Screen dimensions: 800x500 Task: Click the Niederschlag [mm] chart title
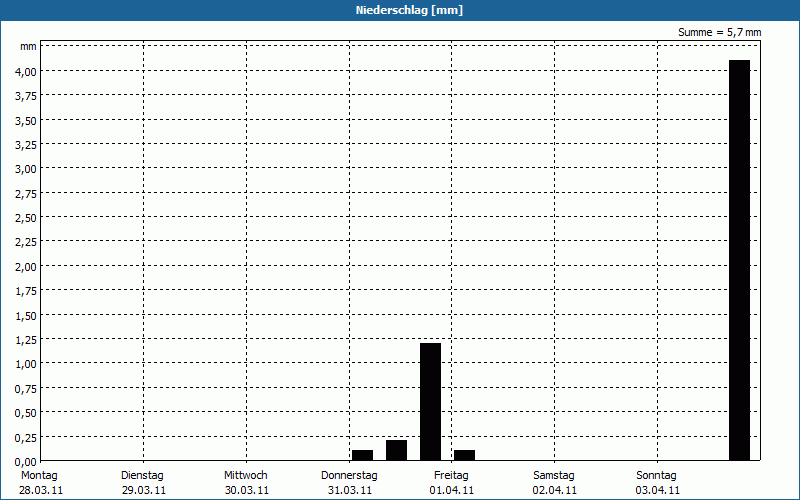[x=409, y=10]
